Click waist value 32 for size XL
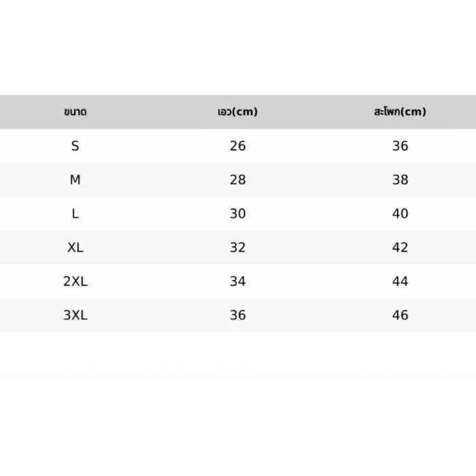 click(x=238, y=248)
